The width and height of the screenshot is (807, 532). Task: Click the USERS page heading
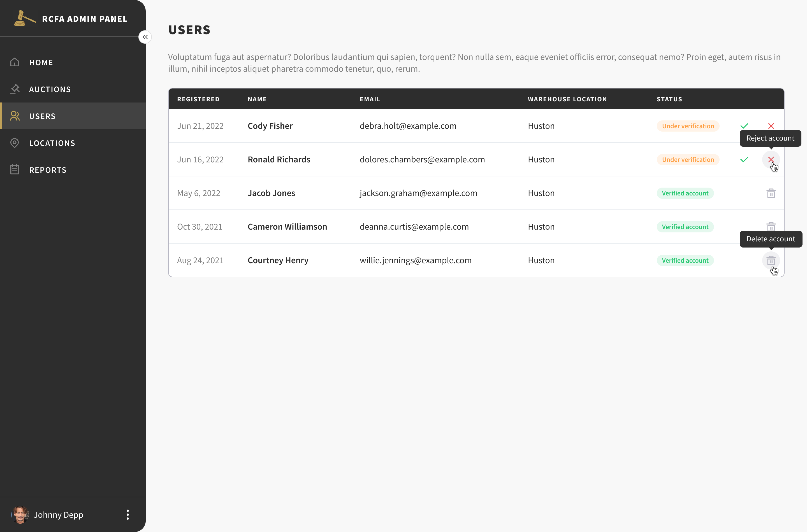(x=189, y=30)
